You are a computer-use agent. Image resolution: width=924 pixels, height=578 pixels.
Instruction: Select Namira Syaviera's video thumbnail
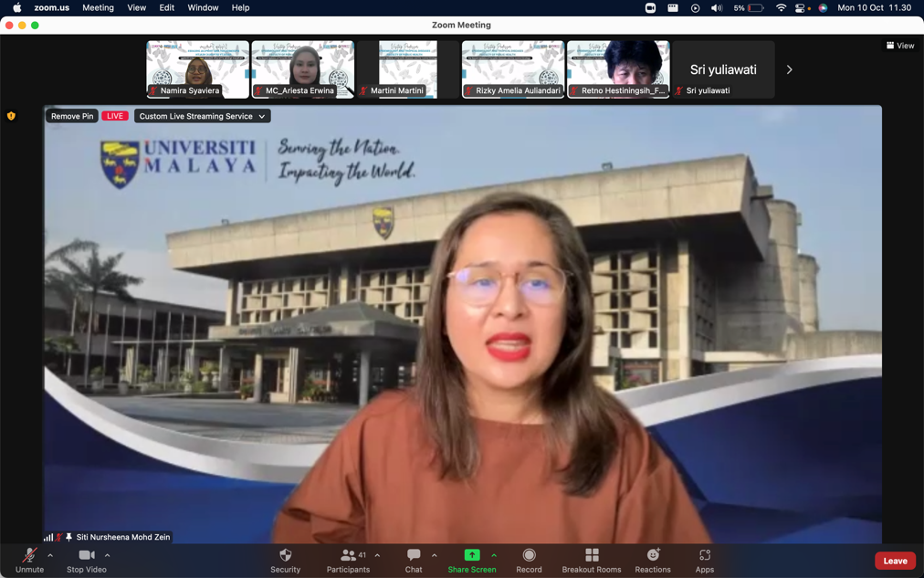[197, 68]
